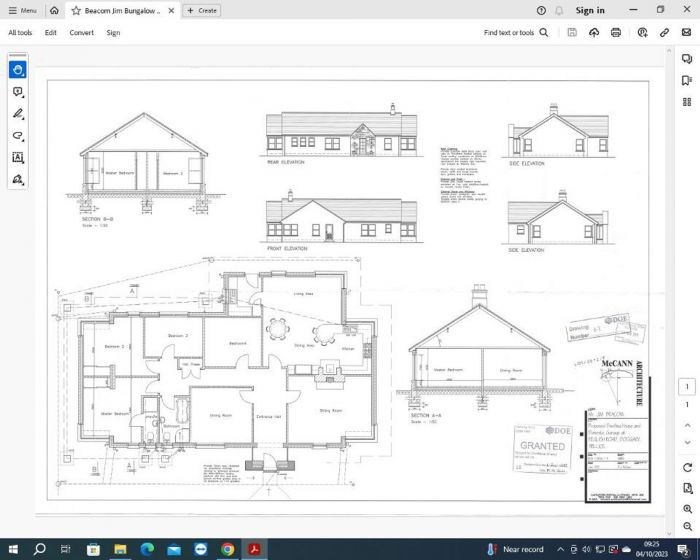The image size is (700, 560).
Task: Activate the add text box tool
Action: (x=18, y=158)
